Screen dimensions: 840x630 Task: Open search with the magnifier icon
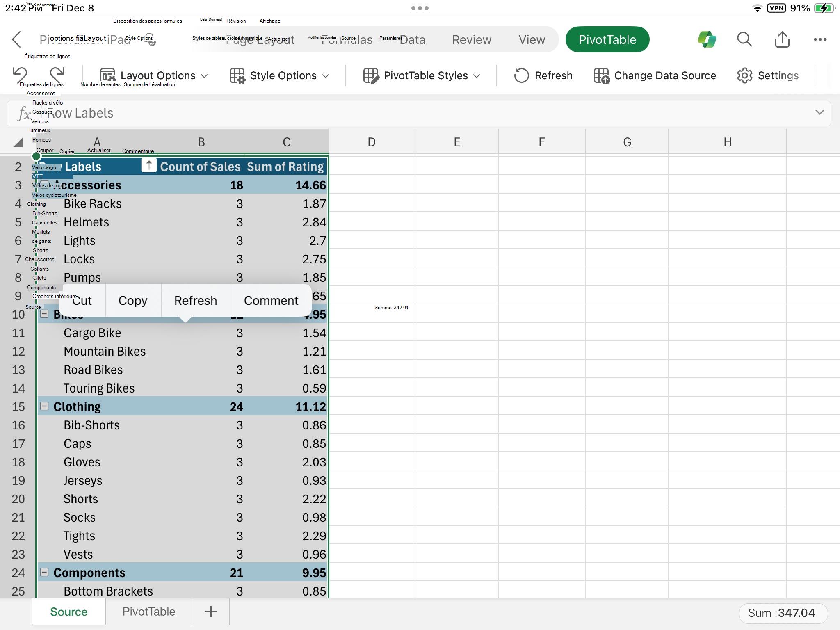tap(744, 39)
